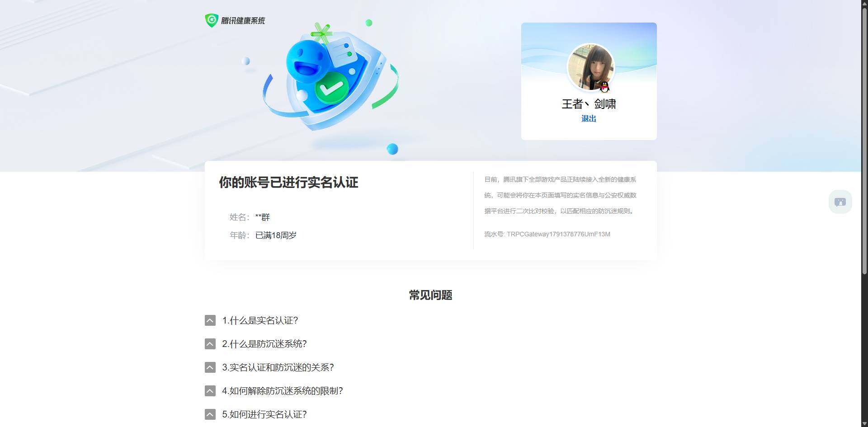
Task: Click the page vertical scrollbar thumb
Action: (x=864, y=140)
